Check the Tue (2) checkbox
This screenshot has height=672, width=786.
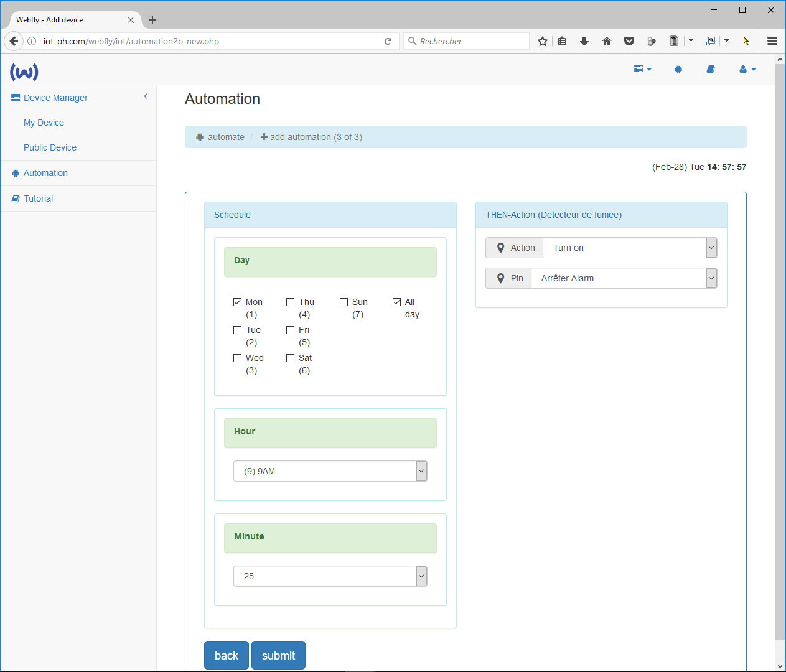[237, 330]
